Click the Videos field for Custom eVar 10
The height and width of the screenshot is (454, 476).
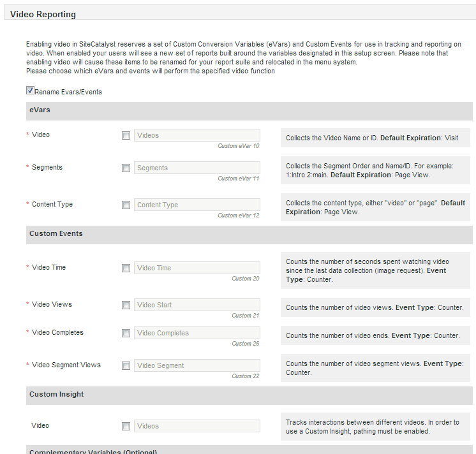pyautogui.click(x=197, y=135)
